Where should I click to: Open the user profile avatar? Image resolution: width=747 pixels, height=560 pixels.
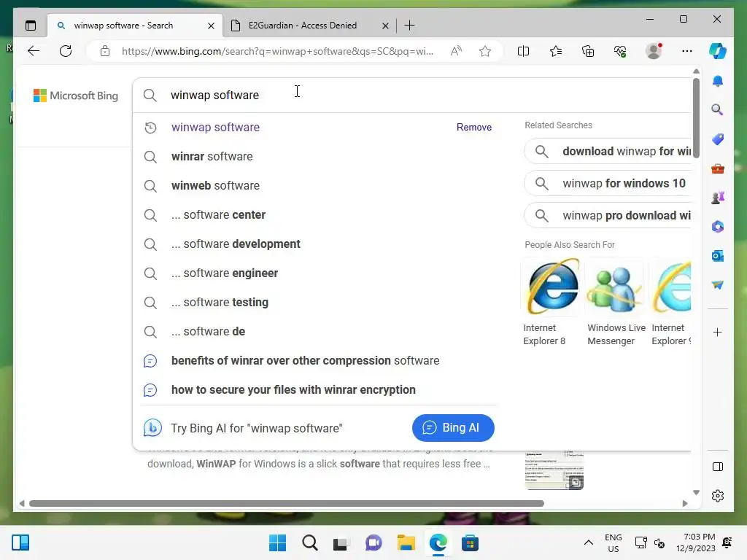point(654,51)
